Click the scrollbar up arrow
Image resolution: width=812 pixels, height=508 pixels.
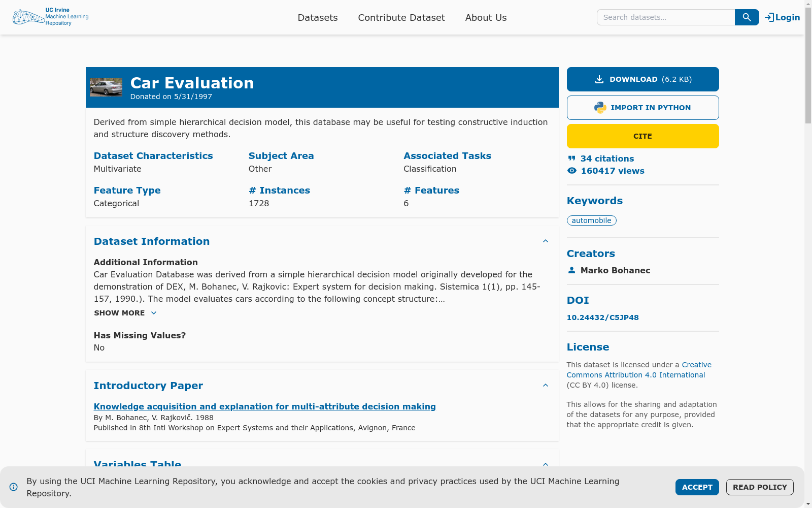(808, 4)
